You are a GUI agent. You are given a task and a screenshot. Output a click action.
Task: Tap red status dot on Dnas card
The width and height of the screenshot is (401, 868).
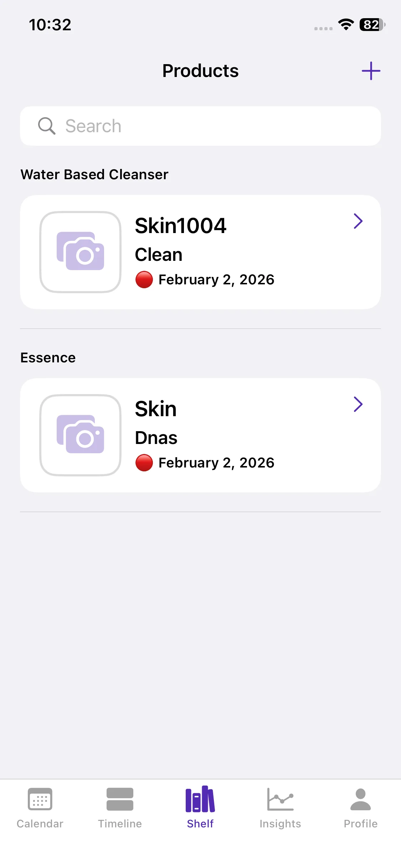coord(144,463)
